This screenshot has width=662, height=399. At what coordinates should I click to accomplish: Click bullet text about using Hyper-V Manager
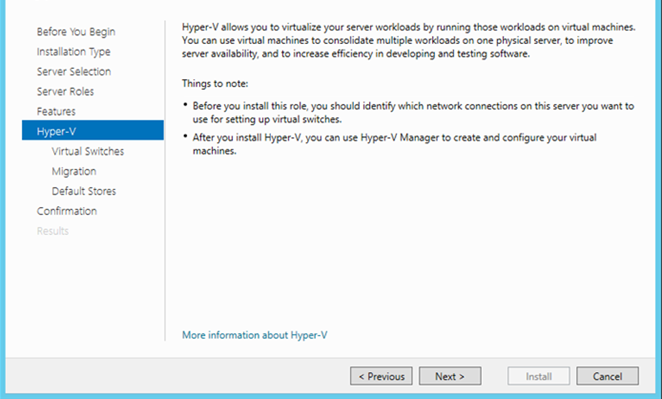pyautogui.click(x=394, y=144)
